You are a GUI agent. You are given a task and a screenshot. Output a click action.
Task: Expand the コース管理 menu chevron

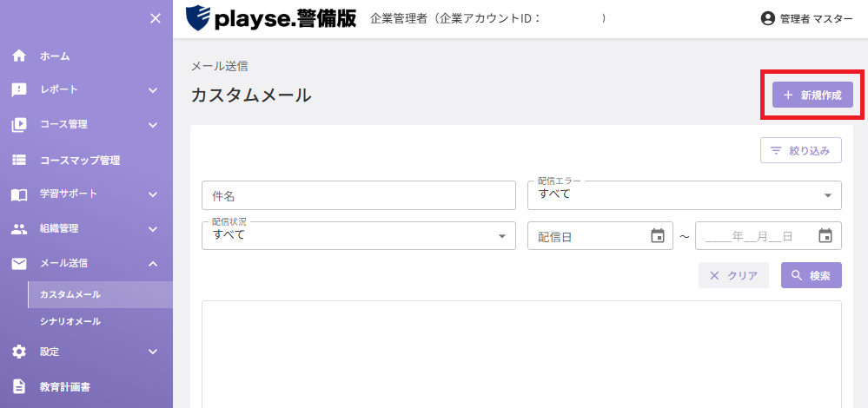[x=153, y=125]
